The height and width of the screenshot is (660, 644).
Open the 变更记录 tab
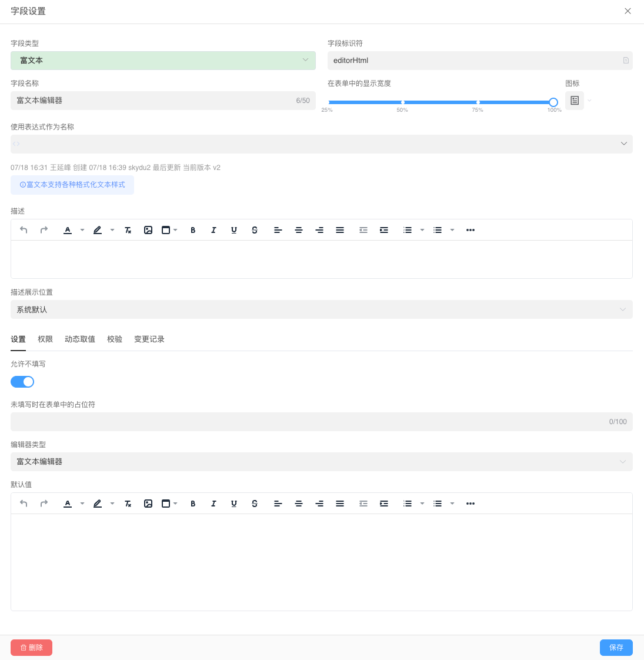click(149, 339)
